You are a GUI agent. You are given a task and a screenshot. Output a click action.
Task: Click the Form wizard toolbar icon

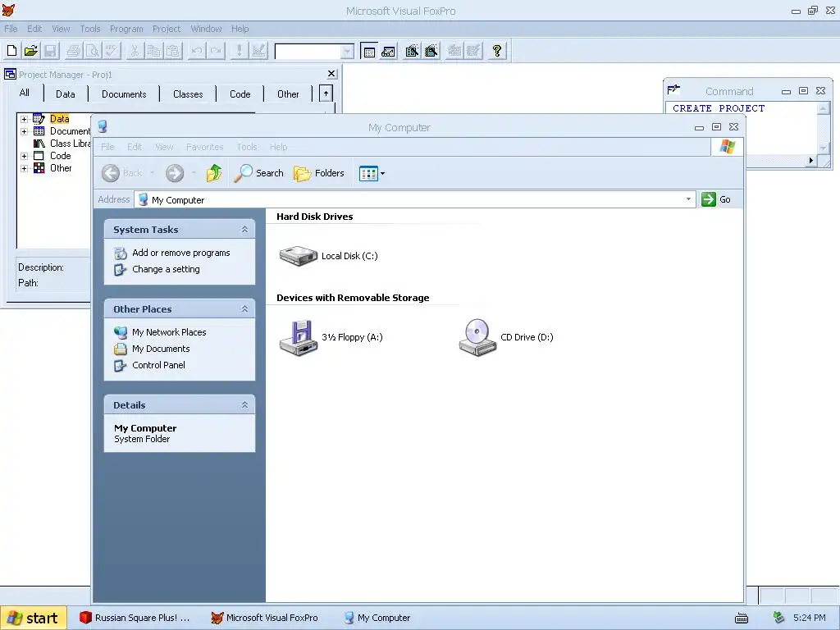[x=412, y=51]
